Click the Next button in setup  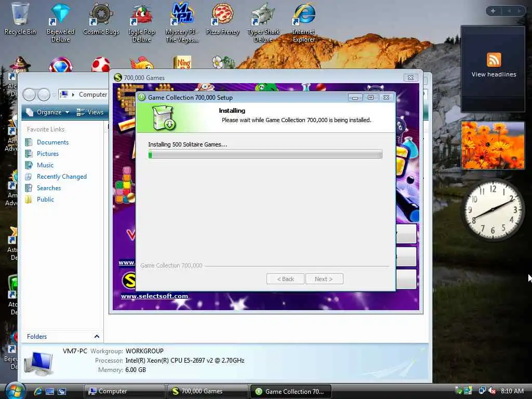[x=324, y=279]
